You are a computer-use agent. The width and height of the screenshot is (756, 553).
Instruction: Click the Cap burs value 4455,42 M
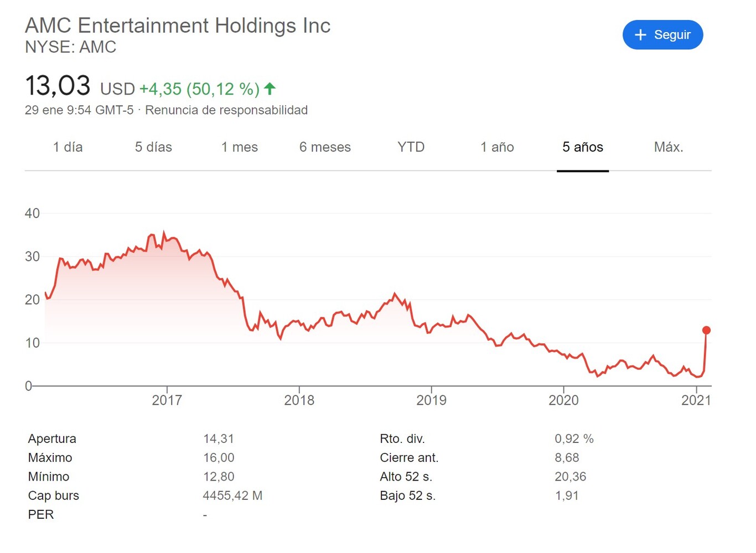(232, 495)
